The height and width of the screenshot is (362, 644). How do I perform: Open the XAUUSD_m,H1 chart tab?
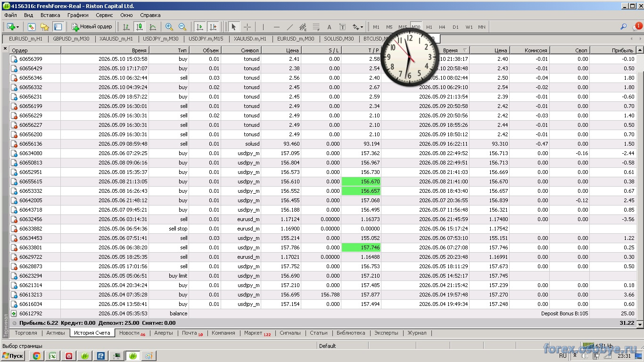[x=116, y=39]
